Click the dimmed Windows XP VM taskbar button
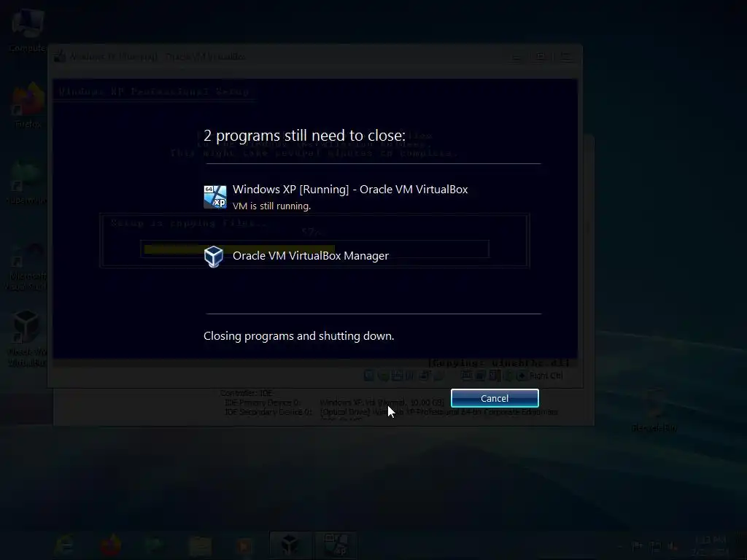Viewport: 747px width, 560px height. 336,545
